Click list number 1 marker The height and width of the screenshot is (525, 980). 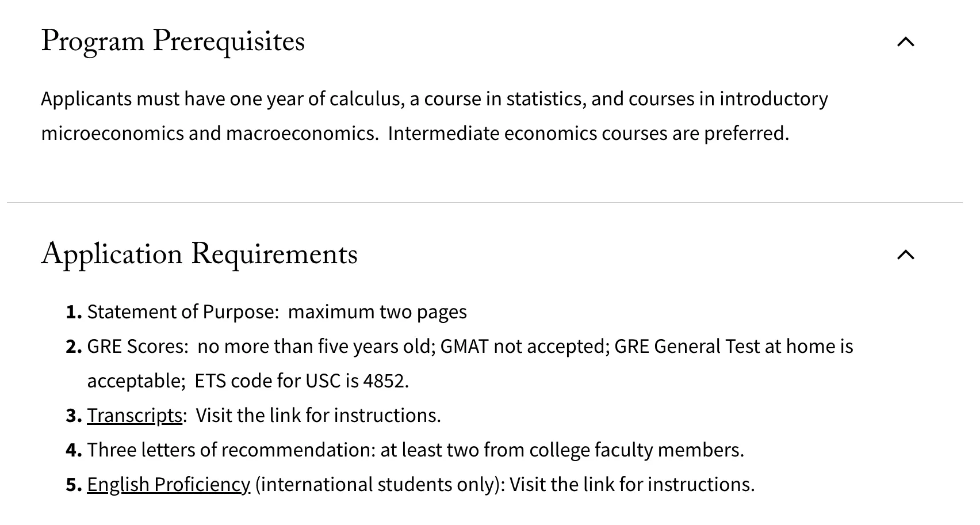[x=74, y=312]
